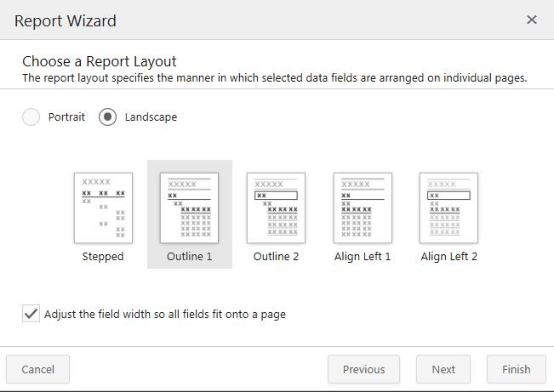Image resolution: width=554 pixels, height=392 pixels.
Task: Toggle the adjust field width checkbox
Action: (x=31, y=314)
